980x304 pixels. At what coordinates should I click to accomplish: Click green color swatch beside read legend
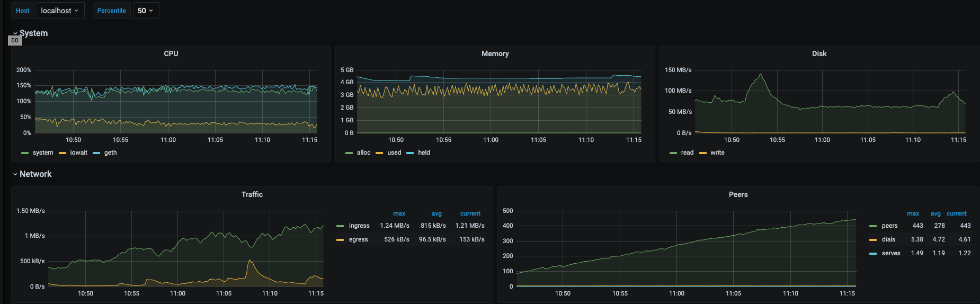point(673,153)
